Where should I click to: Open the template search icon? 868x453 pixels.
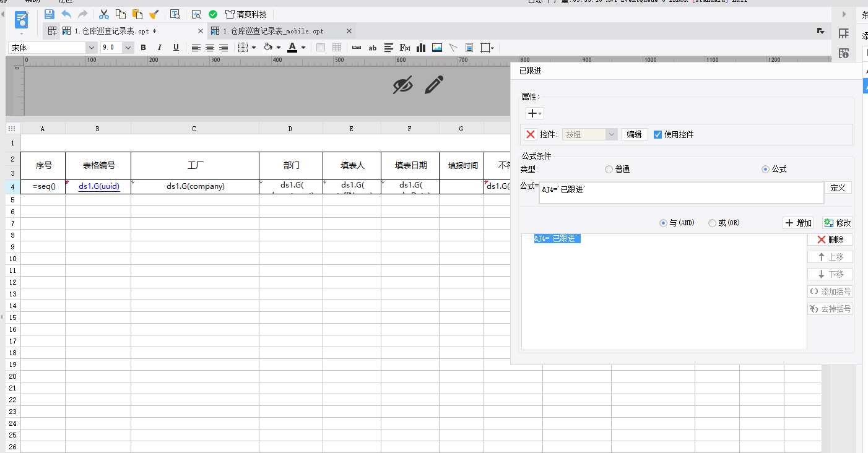(x=175, y=14)
